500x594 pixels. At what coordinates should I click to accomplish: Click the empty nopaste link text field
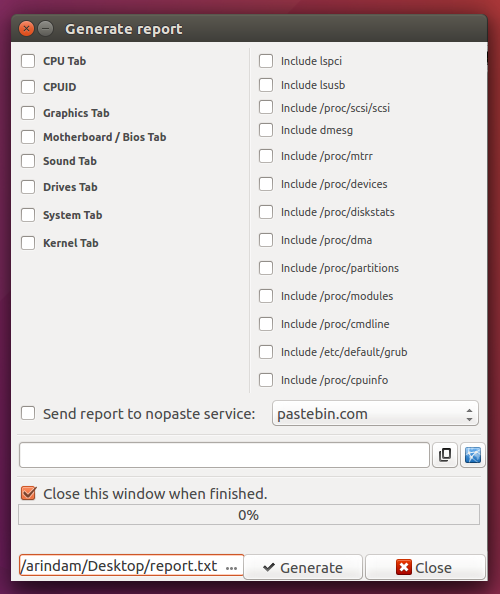pyautogui.click(x=224, y=455)
